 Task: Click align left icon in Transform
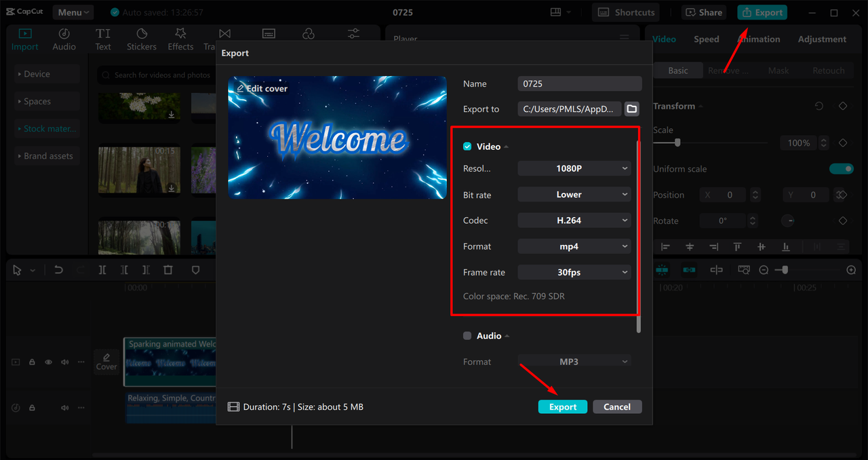(665, 247)
